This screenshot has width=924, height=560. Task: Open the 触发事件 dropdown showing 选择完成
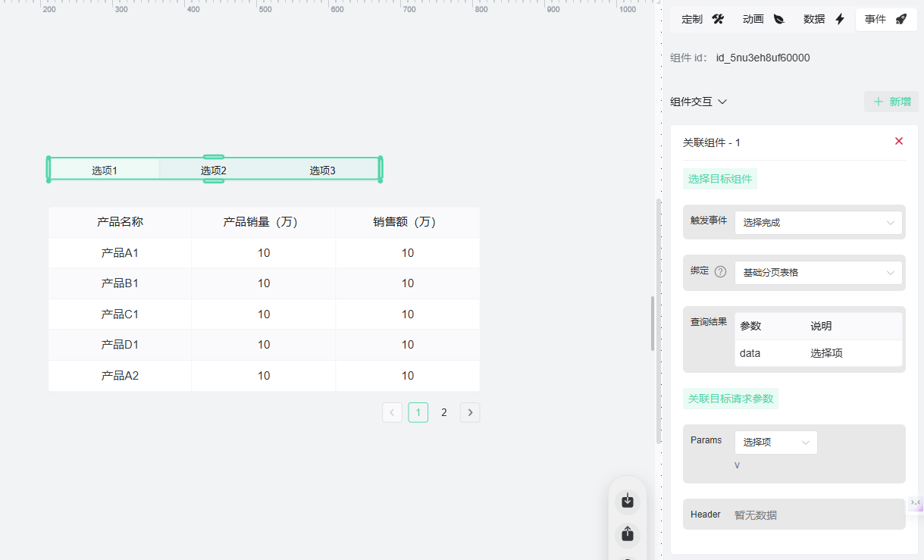[819, 223]
